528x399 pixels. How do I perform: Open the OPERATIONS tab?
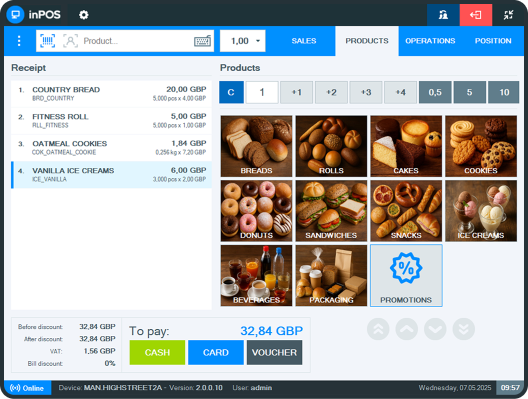pyautogui.click(x=430, y=41)
